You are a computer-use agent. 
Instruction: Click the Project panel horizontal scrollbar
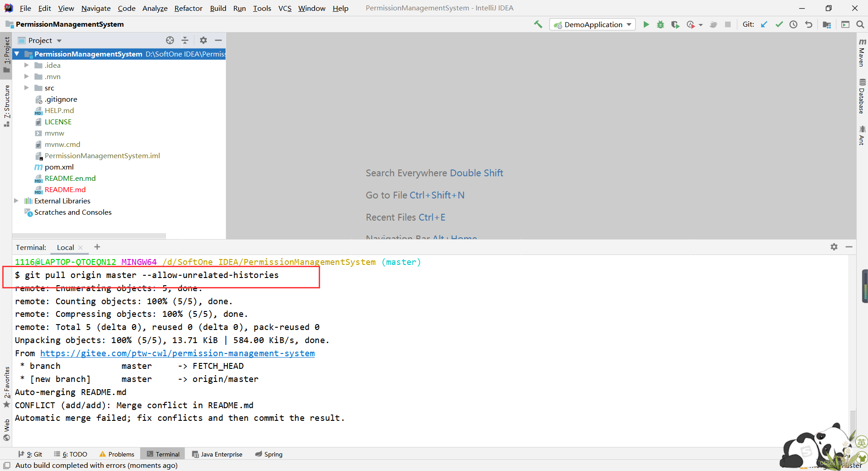coord(89,236)
